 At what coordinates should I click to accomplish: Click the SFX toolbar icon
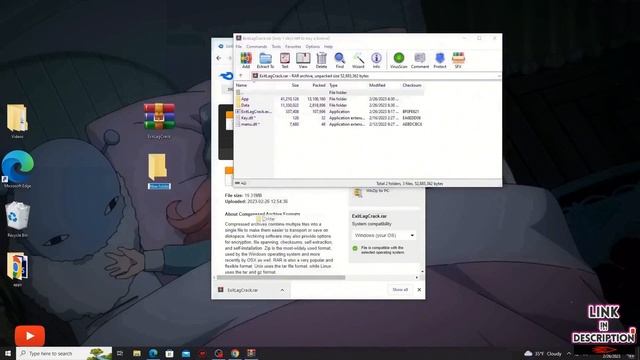(458, 60)
